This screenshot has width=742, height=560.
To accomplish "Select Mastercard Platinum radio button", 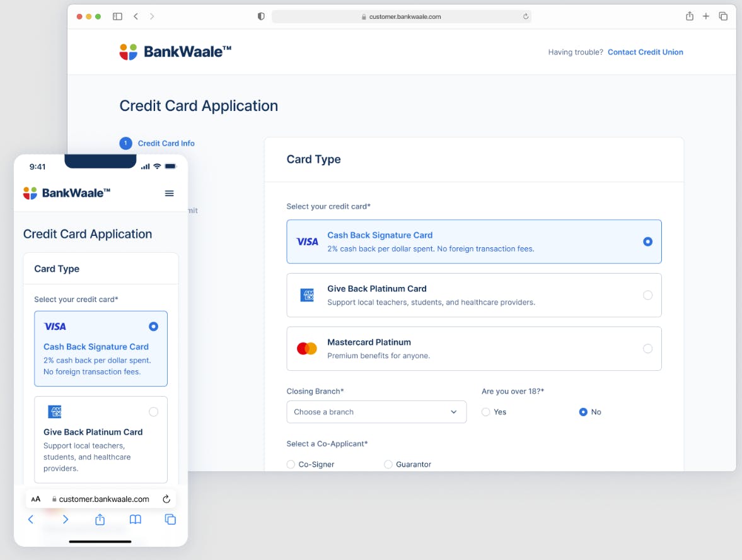I will click(648, 349).
